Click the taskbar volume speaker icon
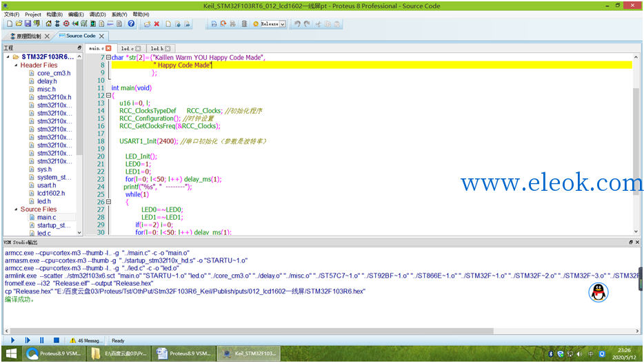This screenshot has width=644, height=363. tap(579, 353)
